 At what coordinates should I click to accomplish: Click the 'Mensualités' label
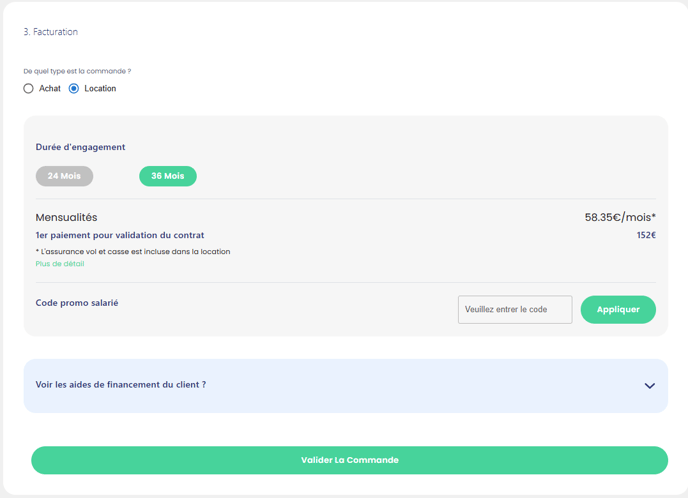point(66,217)
